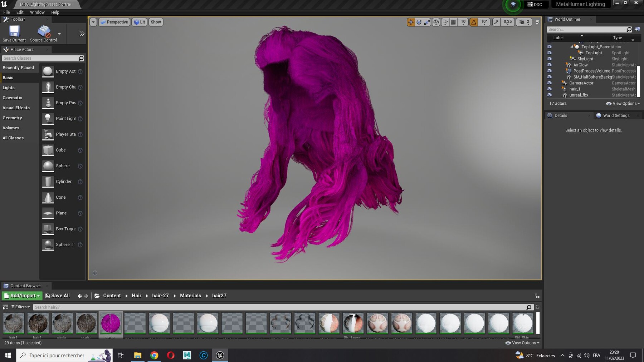Lock the Content Browser with padlock icon
The height and width of the screenshot is (362, 644).
[x=537, y=296]
